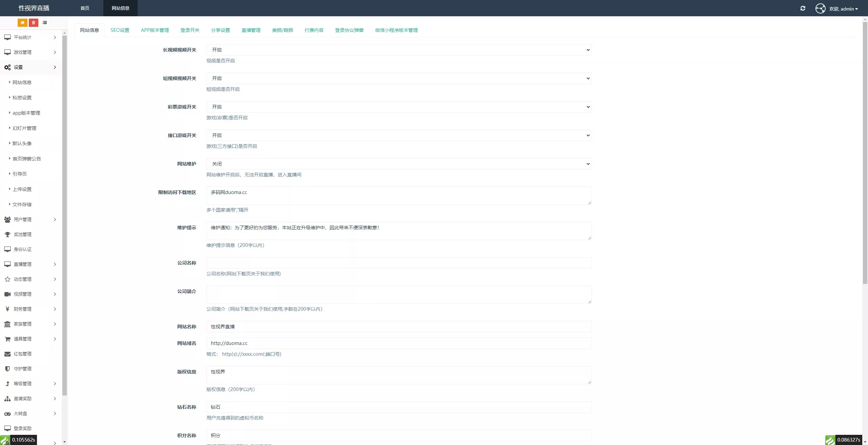Open the 长视频视频开关 dropdown

point(399,50)
